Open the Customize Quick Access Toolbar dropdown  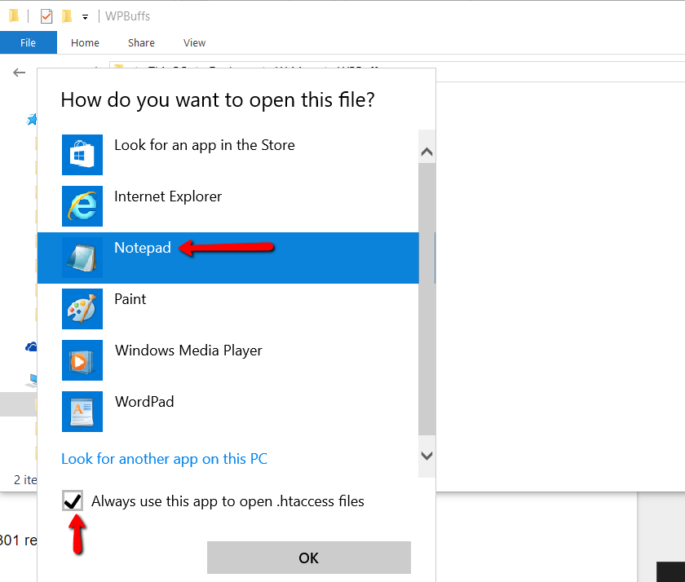[85, 17]
